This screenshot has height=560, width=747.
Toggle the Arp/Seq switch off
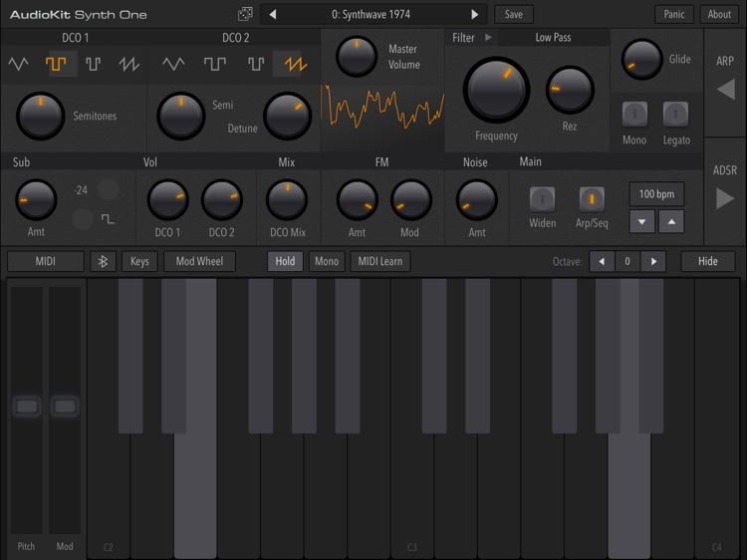(x=591, y=198)
